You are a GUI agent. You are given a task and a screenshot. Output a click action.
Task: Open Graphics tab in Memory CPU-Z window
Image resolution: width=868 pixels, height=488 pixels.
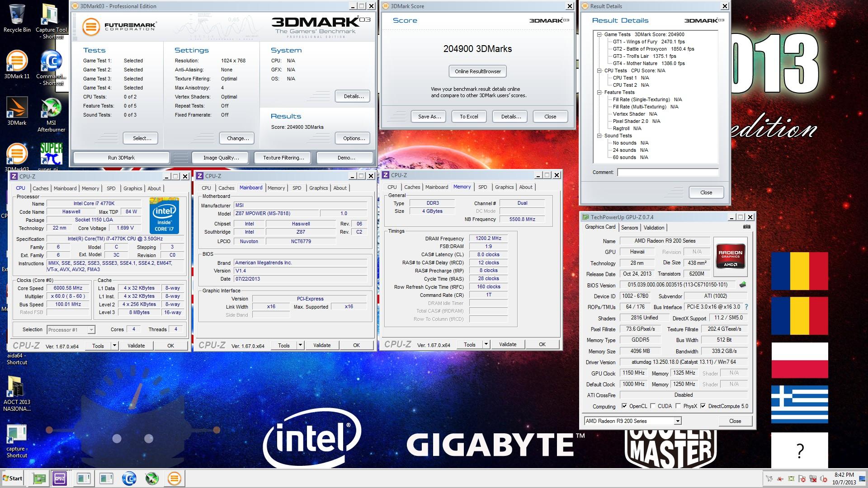click(x=504, y=187)
